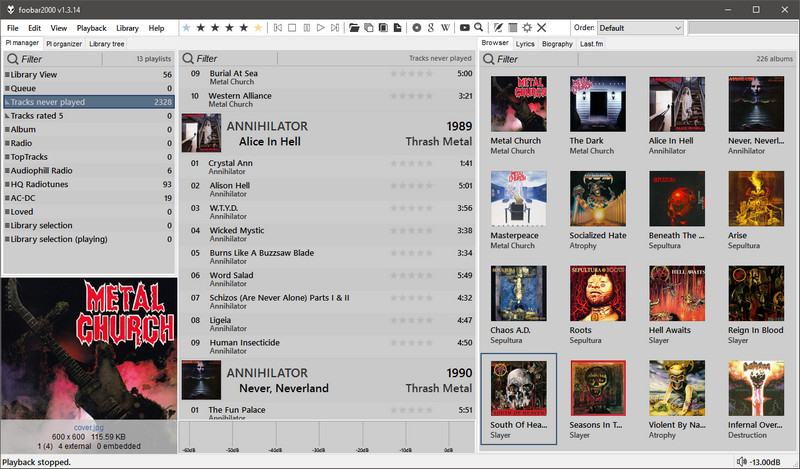800x469 pixels.
Task: Click the orange star toolbar icon
Action: (258, 28)
